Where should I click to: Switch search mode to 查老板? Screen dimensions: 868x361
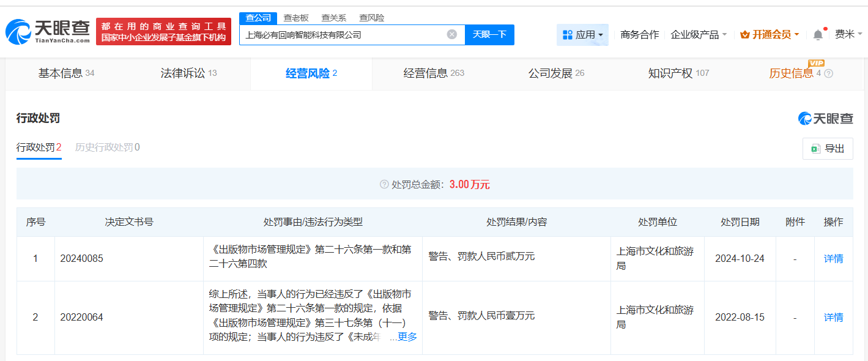point(296,18)
